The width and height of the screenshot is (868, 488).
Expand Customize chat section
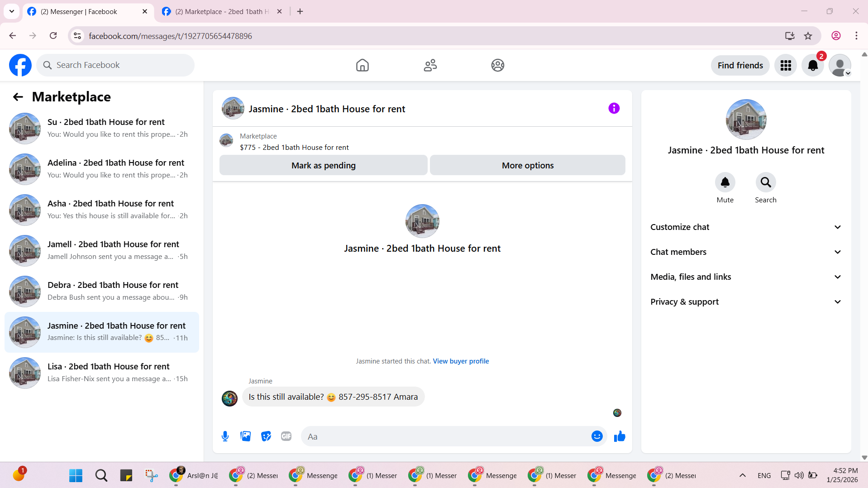(746, 227)
